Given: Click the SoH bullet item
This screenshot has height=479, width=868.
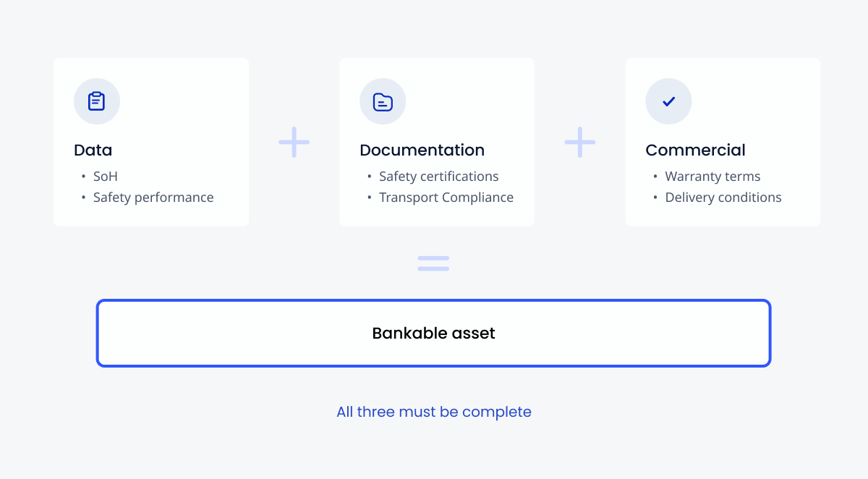Looking at the screenshot, I should (105, 177).
